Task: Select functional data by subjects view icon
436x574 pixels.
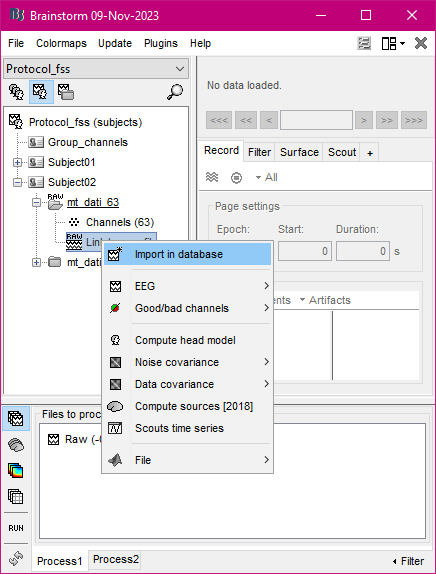Action: pyautogui.click(x=41, y=92)
